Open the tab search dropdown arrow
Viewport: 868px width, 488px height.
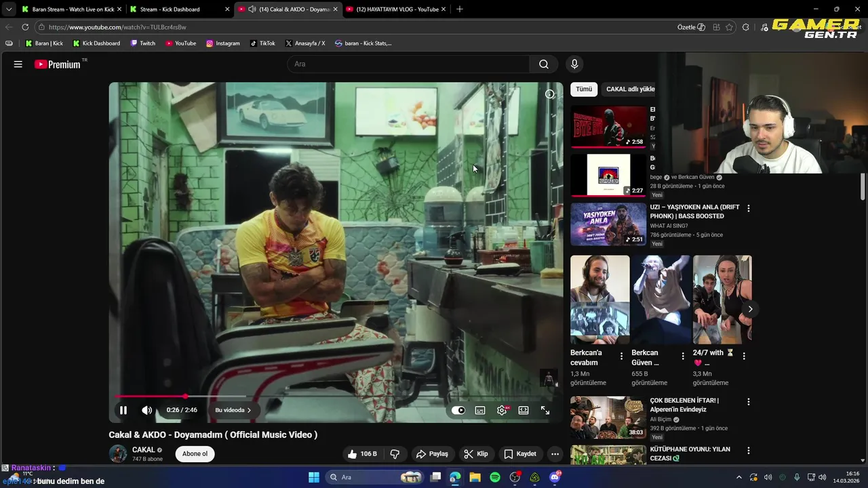[x=9, y=9]
